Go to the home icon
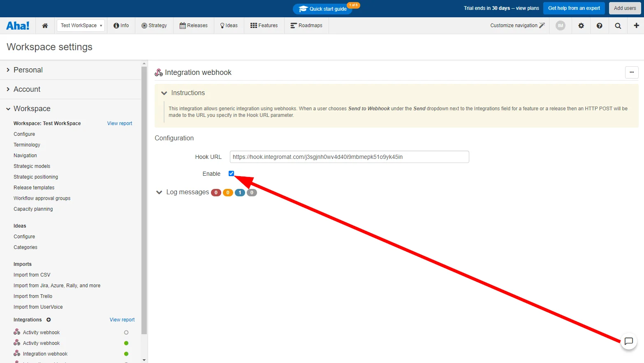This screenshot has height=363, width=644. 45,26
